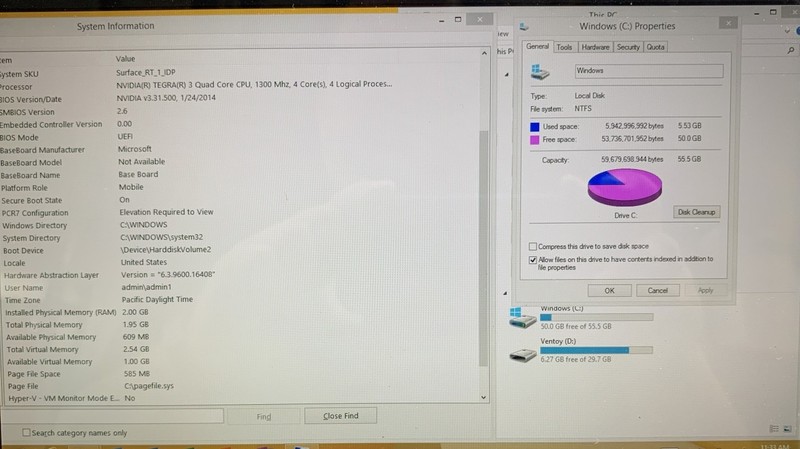Switch to large icons view in This PC
The image size is (800, 449).
click(787, 429)
